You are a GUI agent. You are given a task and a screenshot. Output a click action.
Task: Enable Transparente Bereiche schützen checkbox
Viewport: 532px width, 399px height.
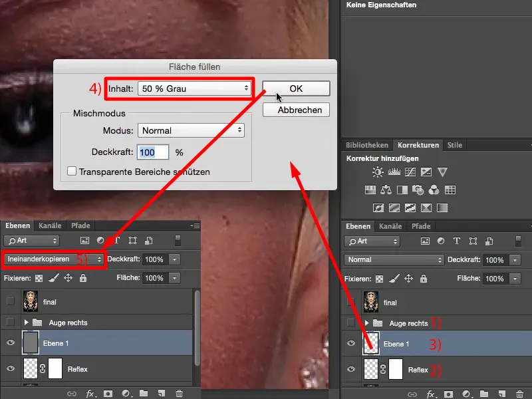point(72,171)
